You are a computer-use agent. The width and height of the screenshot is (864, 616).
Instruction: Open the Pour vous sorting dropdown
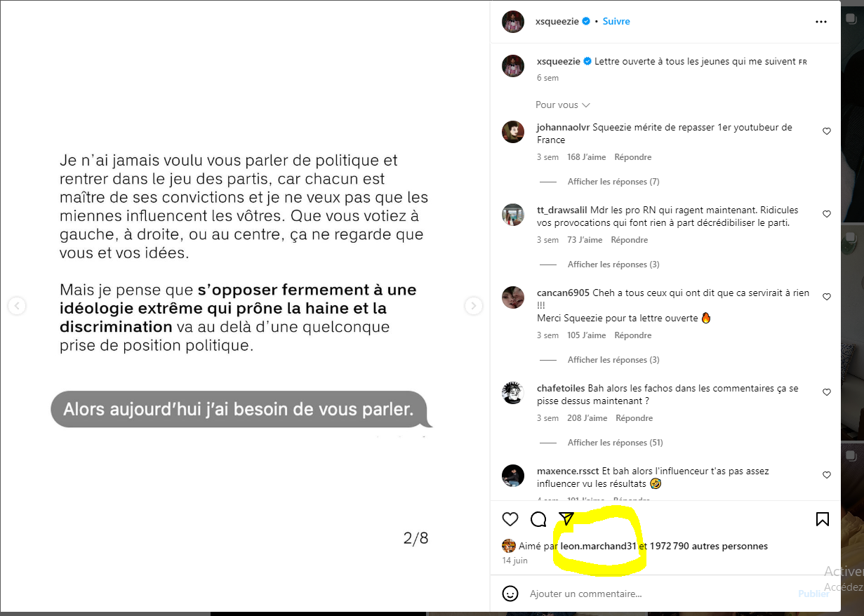[x=562, y=105]
